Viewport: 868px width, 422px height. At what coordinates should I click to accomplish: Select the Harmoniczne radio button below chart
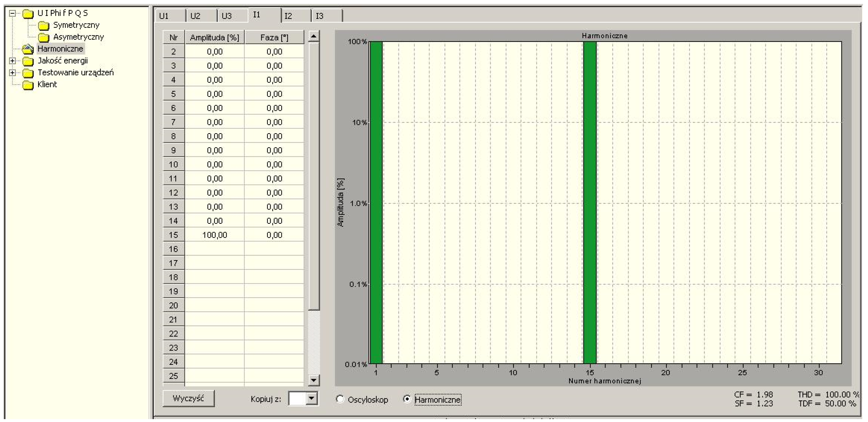[407, 399]
